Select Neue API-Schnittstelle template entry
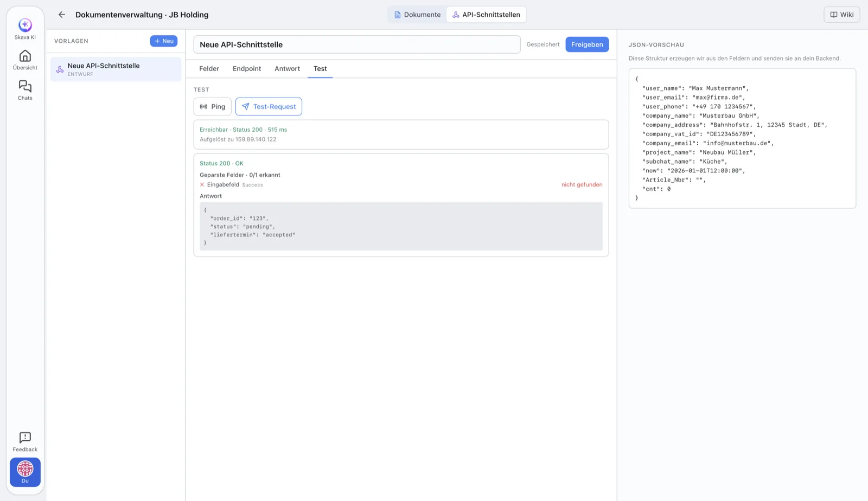Screen dimensions: 868x501 116,69
